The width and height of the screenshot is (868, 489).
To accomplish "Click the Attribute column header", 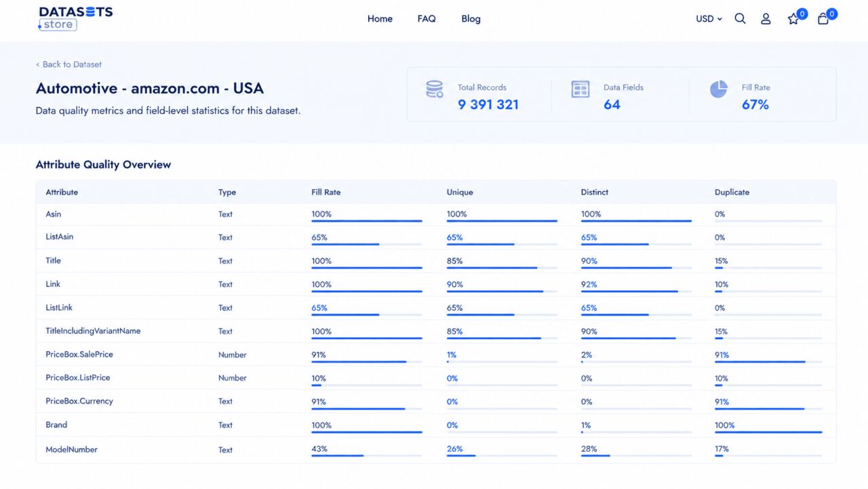I will [x=62, y=192].
